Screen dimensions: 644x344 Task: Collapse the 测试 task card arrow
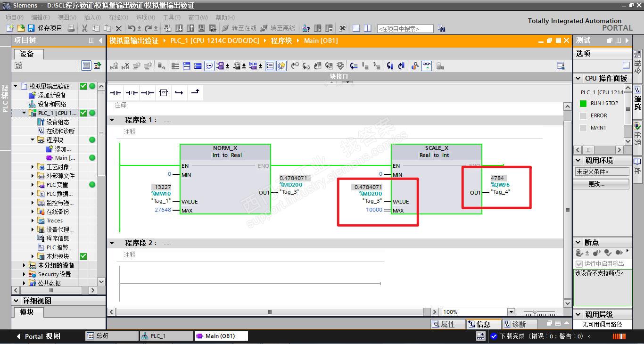[x=627, y=41]
